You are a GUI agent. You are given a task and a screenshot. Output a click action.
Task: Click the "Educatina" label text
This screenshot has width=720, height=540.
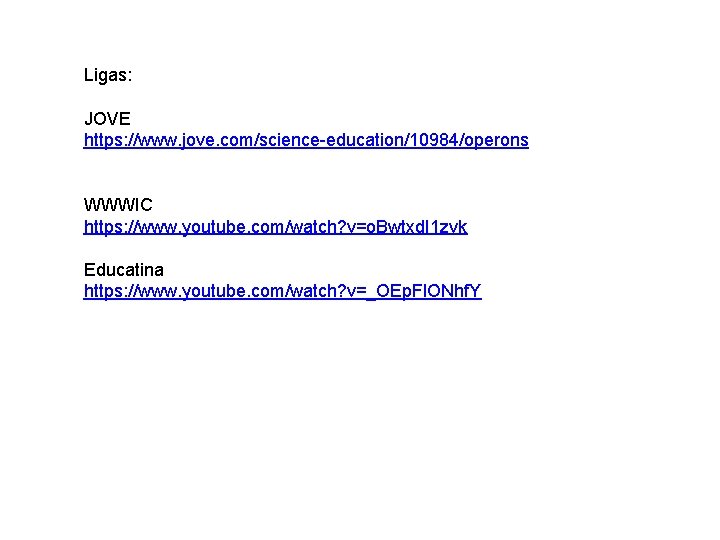(124, 270)
